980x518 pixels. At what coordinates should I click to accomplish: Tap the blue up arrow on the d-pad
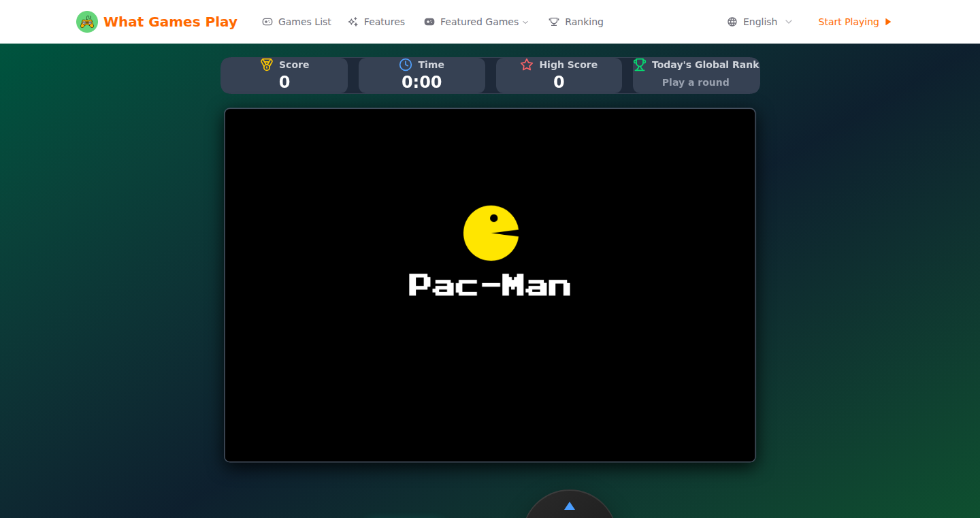[x=570, y=506]
